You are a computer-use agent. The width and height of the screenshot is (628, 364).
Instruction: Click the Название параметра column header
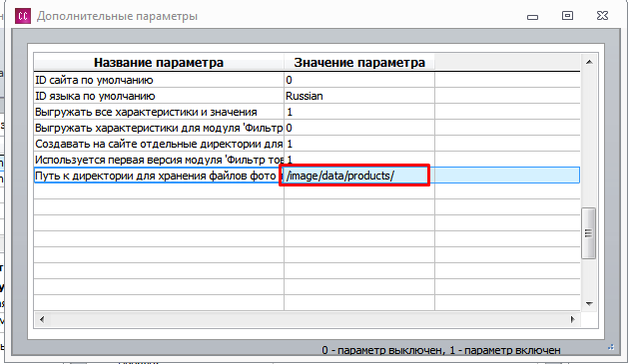[159, 63]
